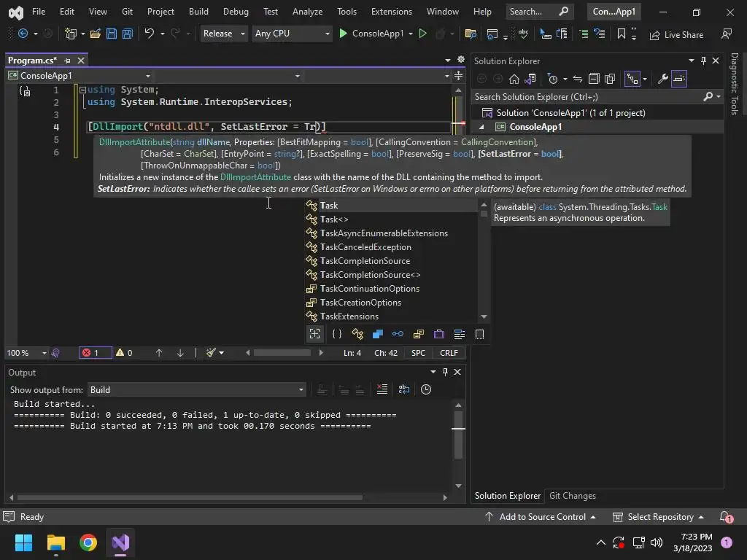The image size is (747, 560).
Task: Click the Find in Files folder icon
Action: click(x=471, y=34)
